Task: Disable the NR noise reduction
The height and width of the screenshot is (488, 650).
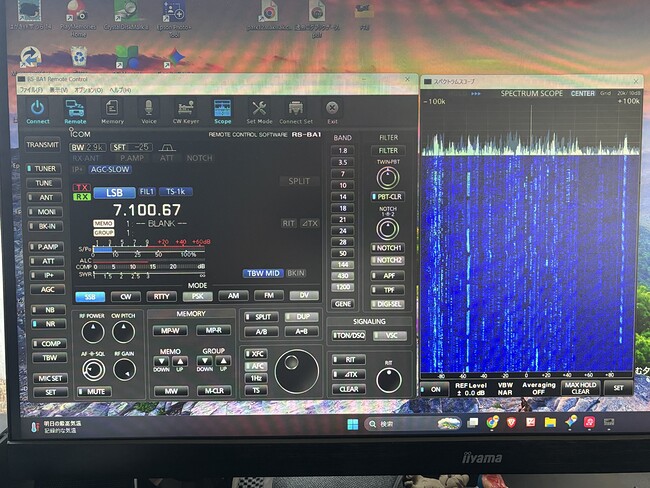Action: [x=49, y=324]
